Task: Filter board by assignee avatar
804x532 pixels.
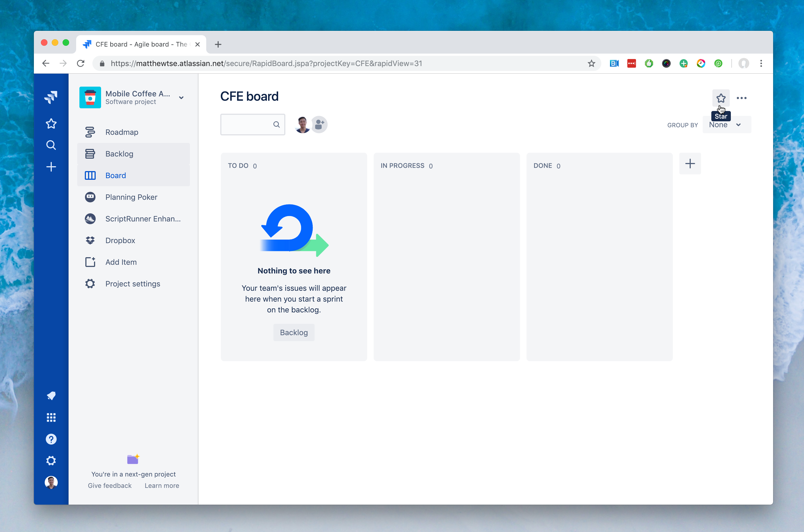Action: click(302, 125)
